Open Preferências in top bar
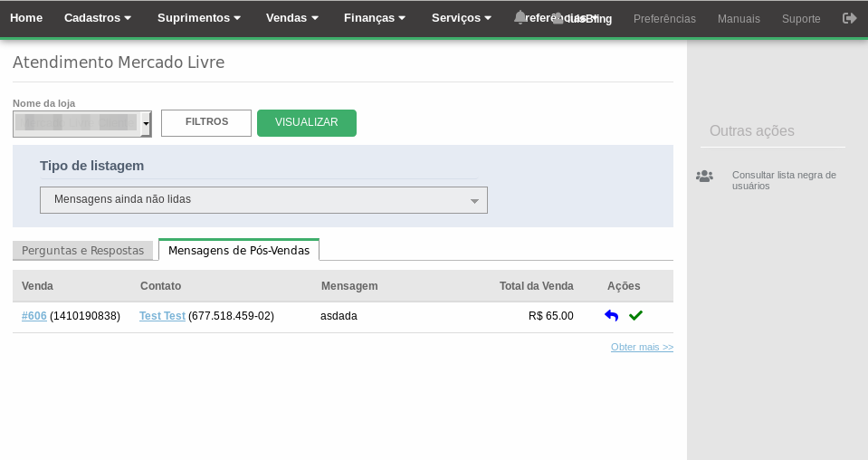The width and height of the screenshot is (868, 460). point(664,19)
